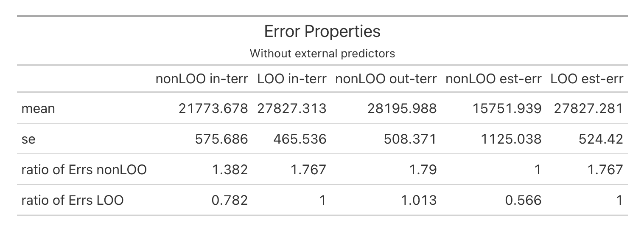Viewport: 644px width, 232px height.
Task: Click the "Error Properties" table title
Action: (x=322, y=31)
